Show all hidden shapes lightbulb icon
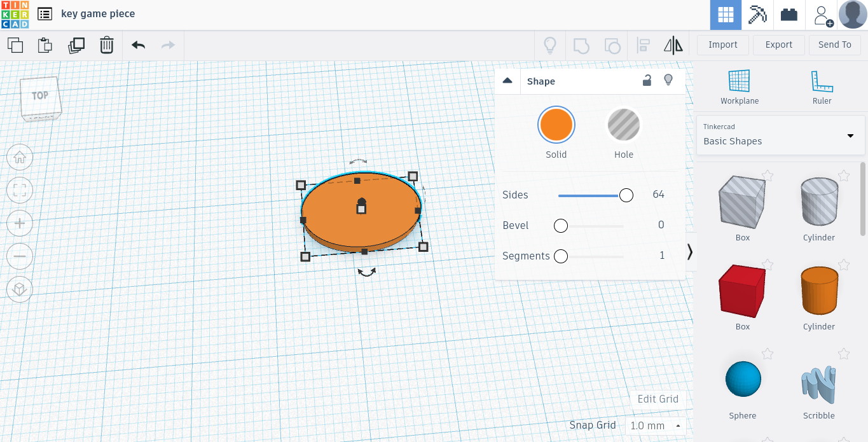868x442 pixels. (550, 45)
